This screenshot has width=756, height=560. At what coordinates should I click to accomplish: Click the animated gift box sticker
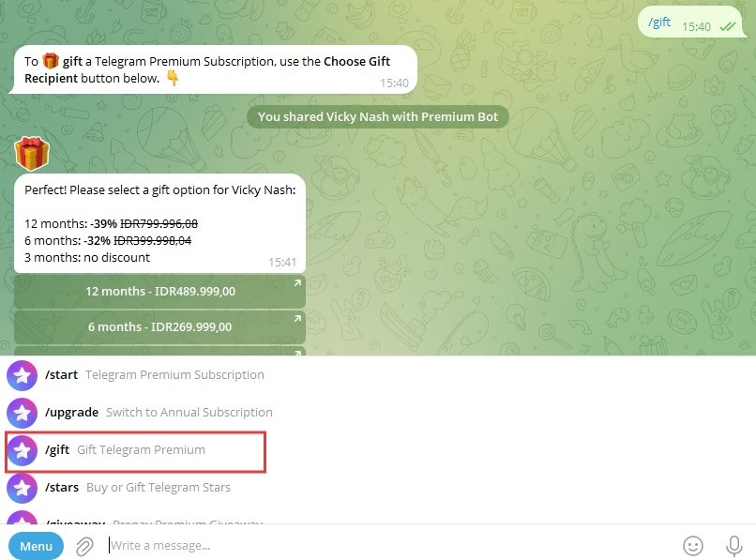tap(32, 154)
